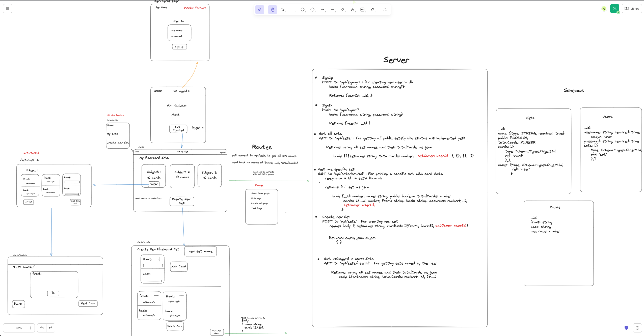Toggle the canvas lock

(x=260, y=10)
